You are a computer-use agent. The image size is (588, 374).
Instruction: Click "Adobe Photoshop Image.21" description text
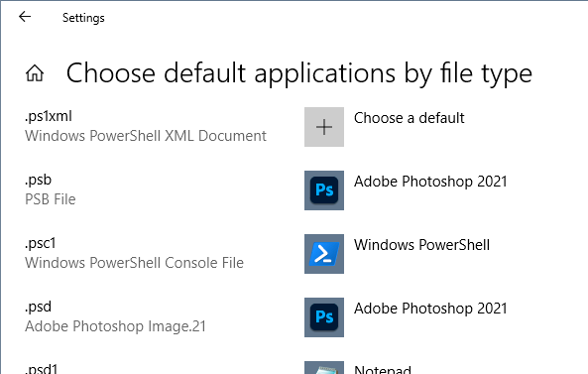(115, 326)
